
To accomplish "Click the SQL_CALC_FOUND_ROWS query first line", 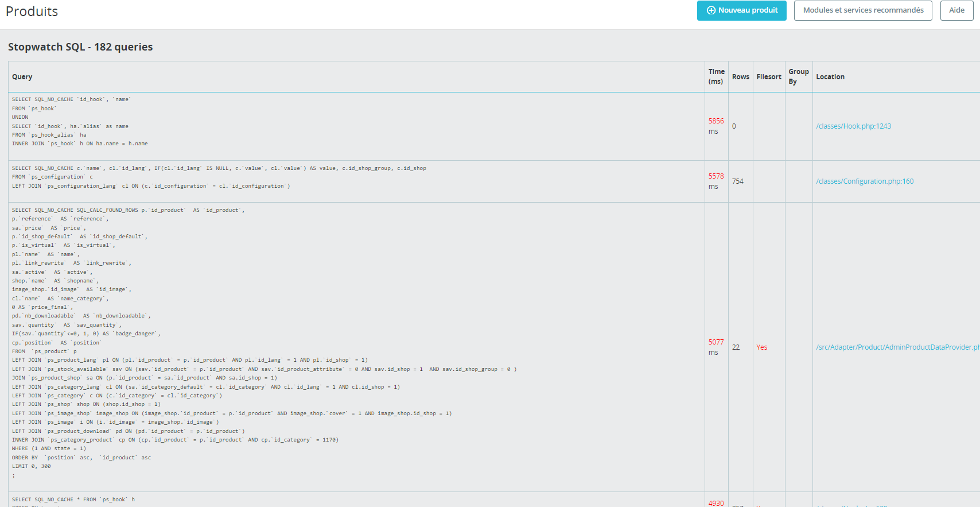I will click(x=128, y=210).
